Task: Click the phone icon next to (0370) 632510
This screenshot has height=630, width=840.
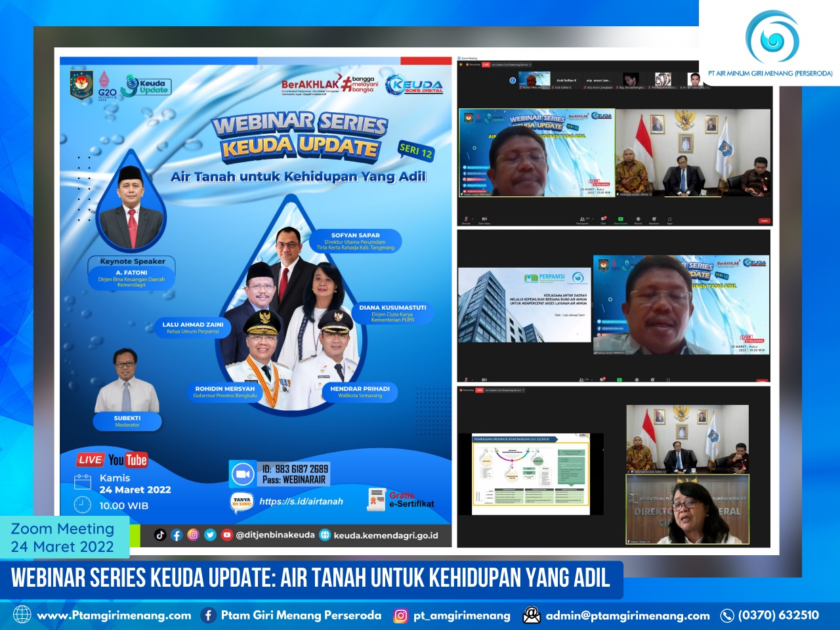Action: (726, 616)
